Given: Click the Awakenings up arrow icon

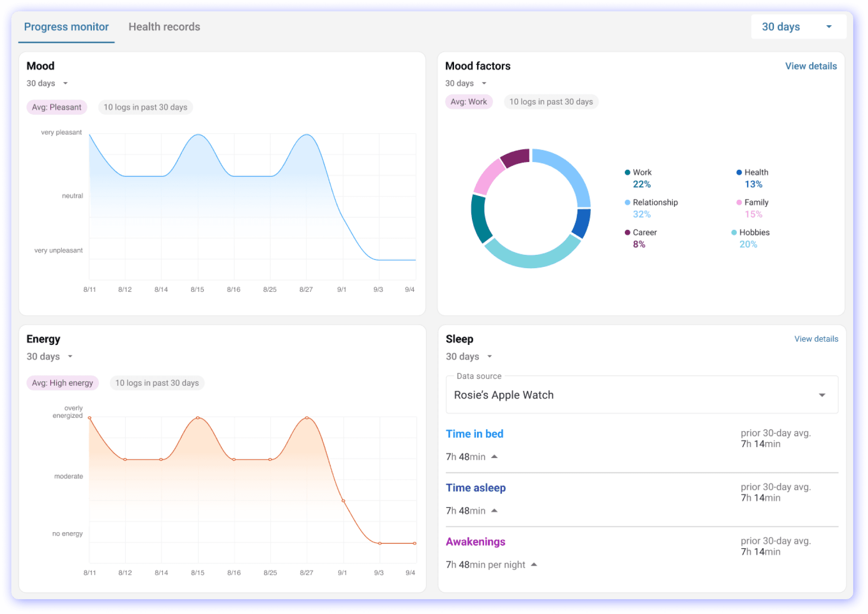Looking at the screenshot, I should point(534,565).
